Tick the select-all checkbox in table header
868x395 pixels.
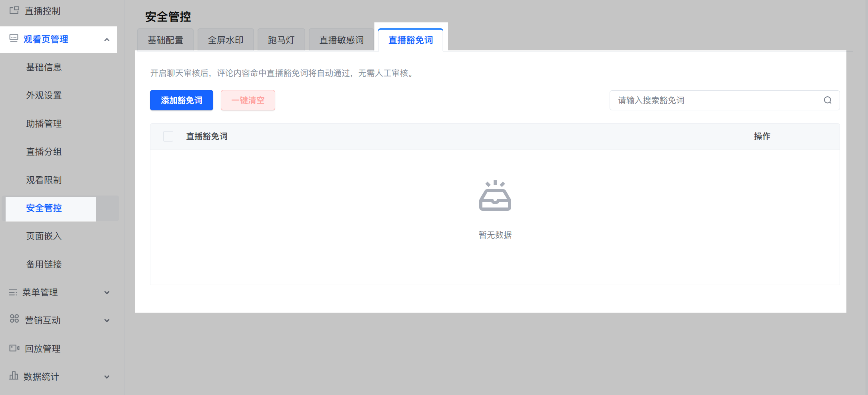168,136
